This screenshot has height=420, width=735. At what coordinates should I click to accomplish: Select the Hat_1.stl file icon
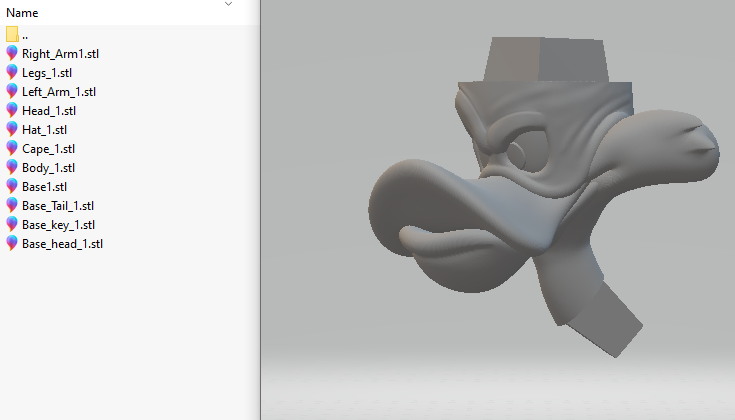pos(12,129)
